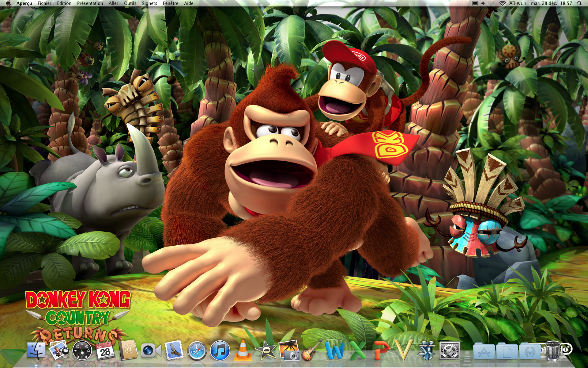This screenshot has width=588, height=368.
Task: Open the Fenêtre menu
Action: click(x=171, y=3)
